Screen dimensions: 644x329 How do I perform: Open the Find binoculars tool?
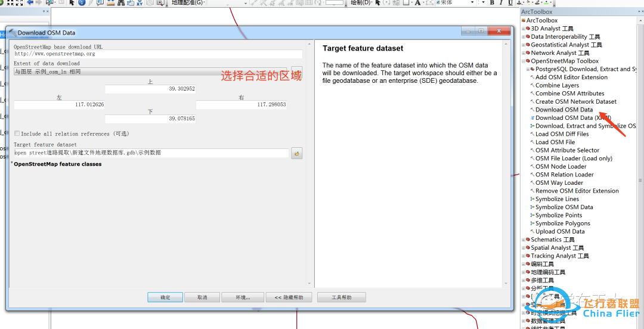[x=120, y=3]
